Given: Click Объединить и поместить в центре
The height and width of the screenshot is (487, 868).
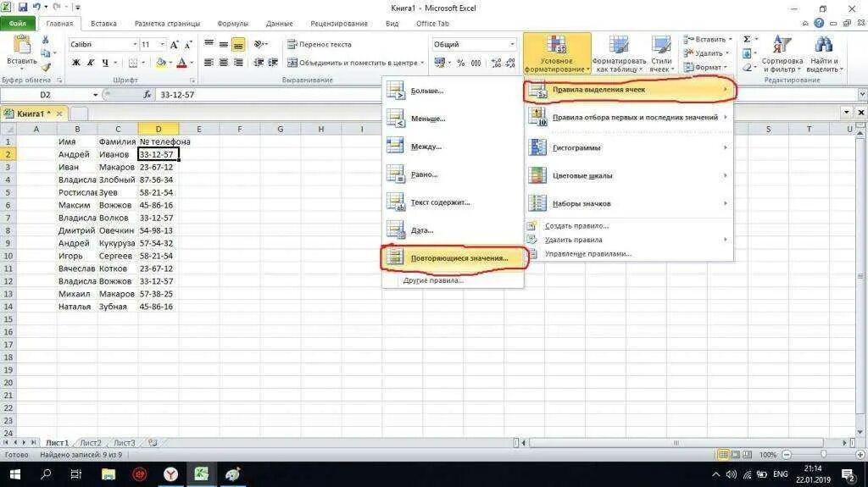Looking at the screenshot, I should (x=353, y=63).
